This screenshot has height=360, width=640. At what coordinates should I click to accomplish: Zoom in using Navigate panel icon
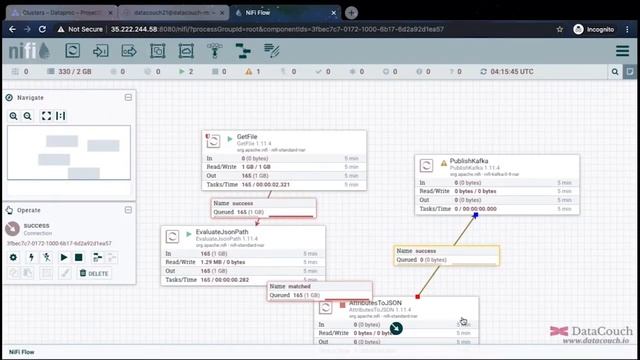(13, 116)
